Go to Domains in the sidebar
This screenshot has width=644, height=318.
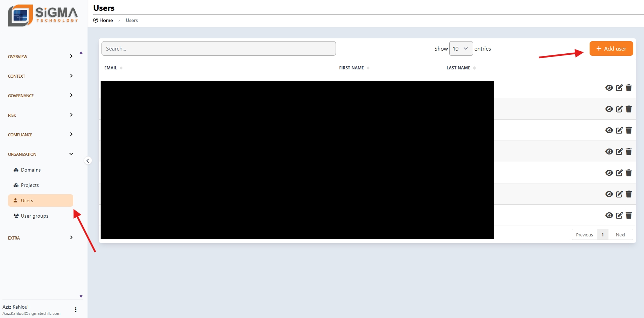click(31, 170)
